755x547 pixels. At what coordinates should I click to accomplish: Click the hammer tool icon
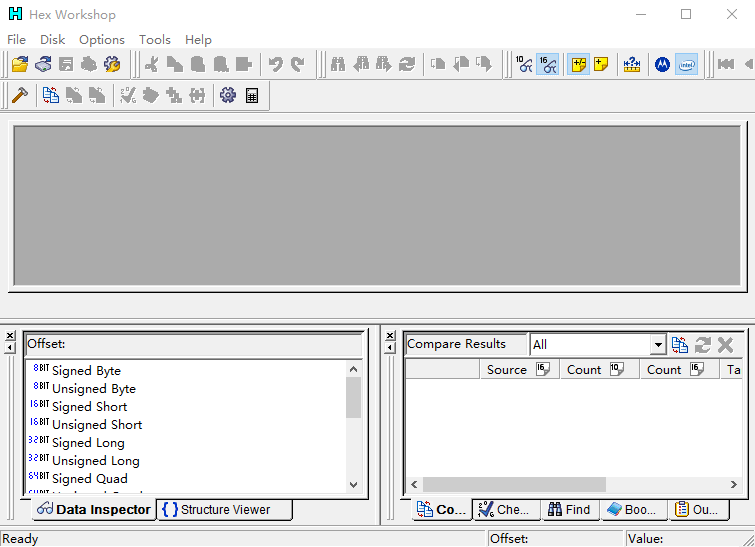pos(20,95)
